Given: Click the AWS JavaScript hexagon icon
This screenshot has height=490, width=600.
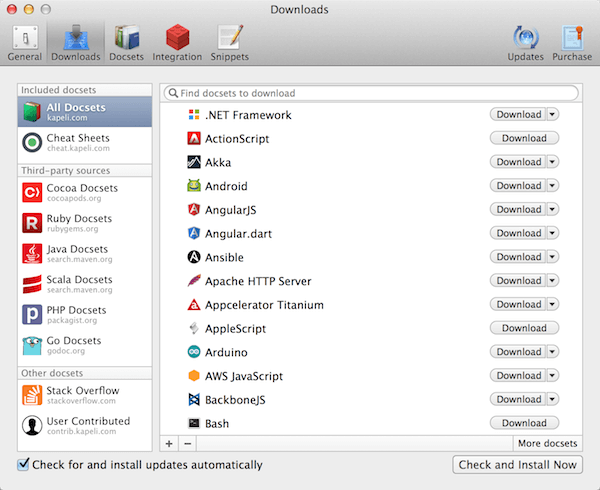Looking at the screenshot, I should 194,375.
